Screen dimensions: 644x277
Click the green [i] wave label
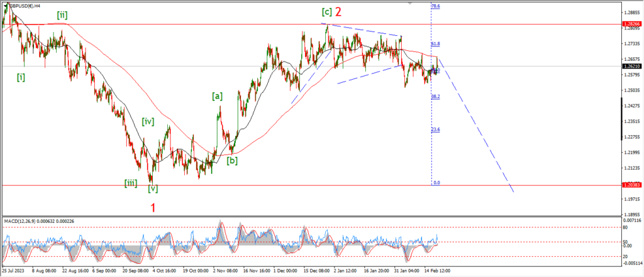tap(21, 77)
